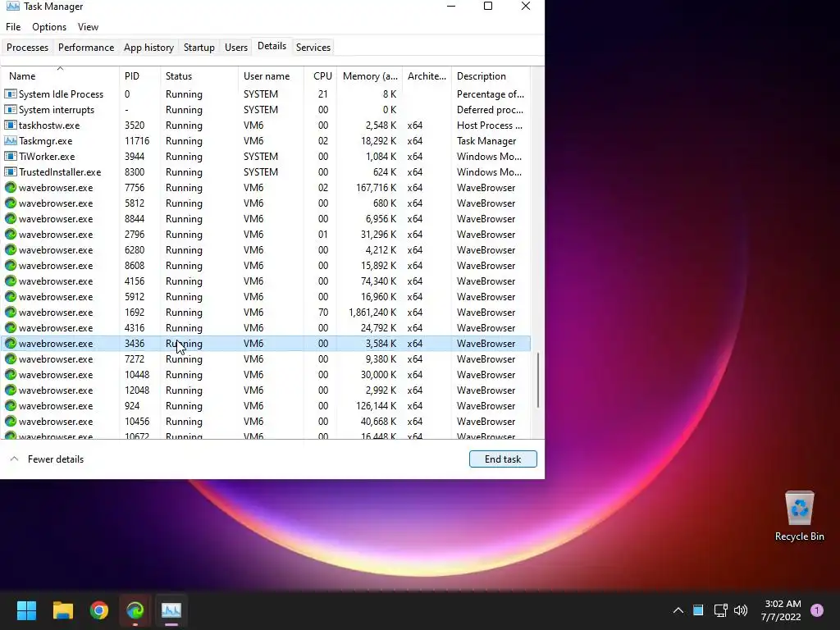Viewport: 840px width, 630px height.
Task: Switch to the App history tab
Action: click(149, 47)
